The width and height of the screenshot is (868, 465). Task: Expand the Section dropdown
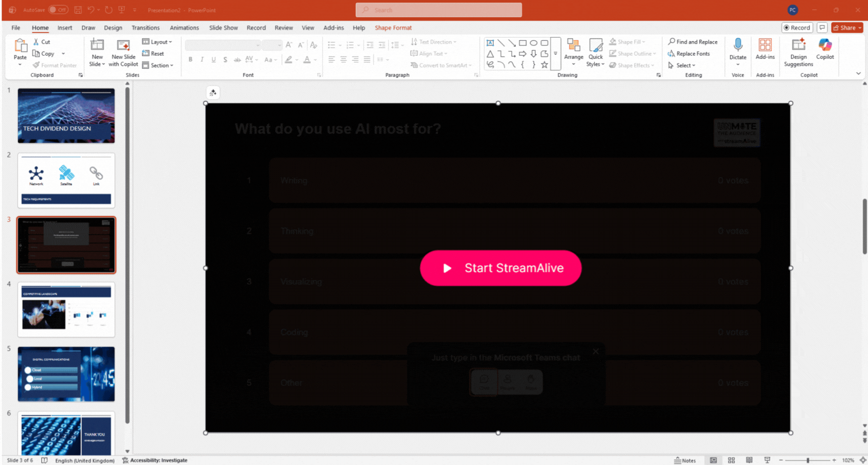click(x=157, y=66)
